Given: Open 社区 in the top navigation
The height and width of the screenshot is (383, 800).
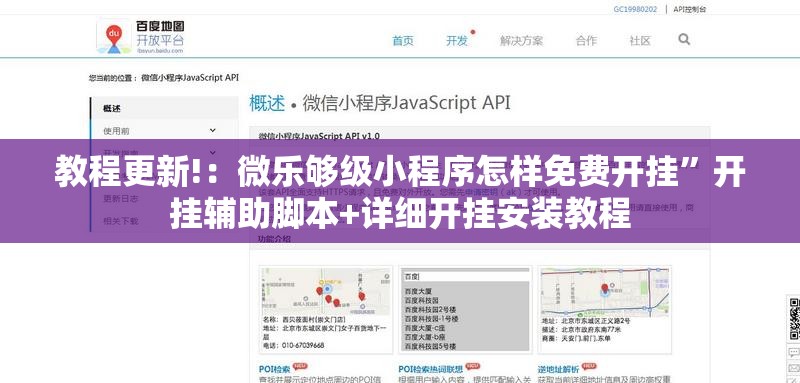Looking at the screenshot, I should pos(640,41).
